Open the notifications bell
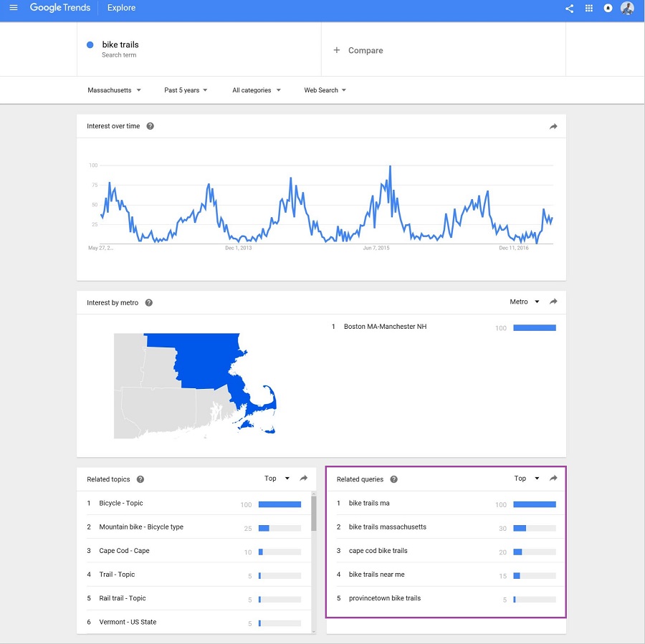Image resolution: width=645 pixels, height=644 pixels. [x=608, y=8]
